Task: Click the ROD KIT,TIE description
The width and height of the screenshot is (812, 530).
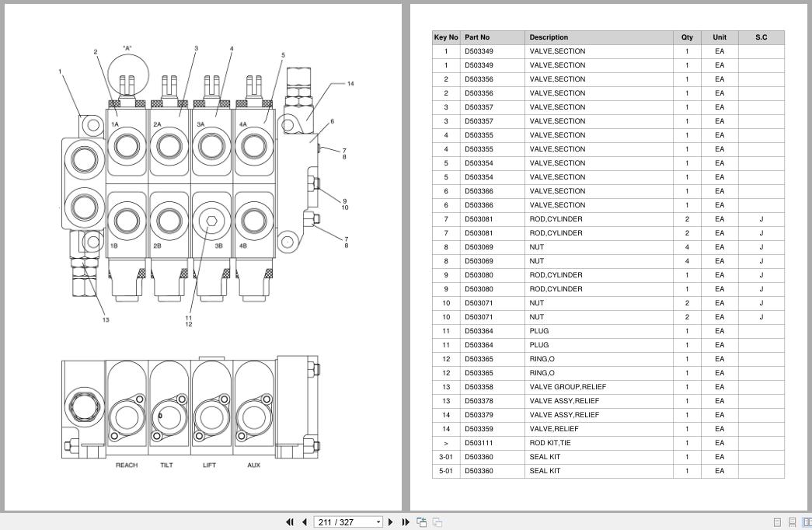Action: (x=550, y=443)
